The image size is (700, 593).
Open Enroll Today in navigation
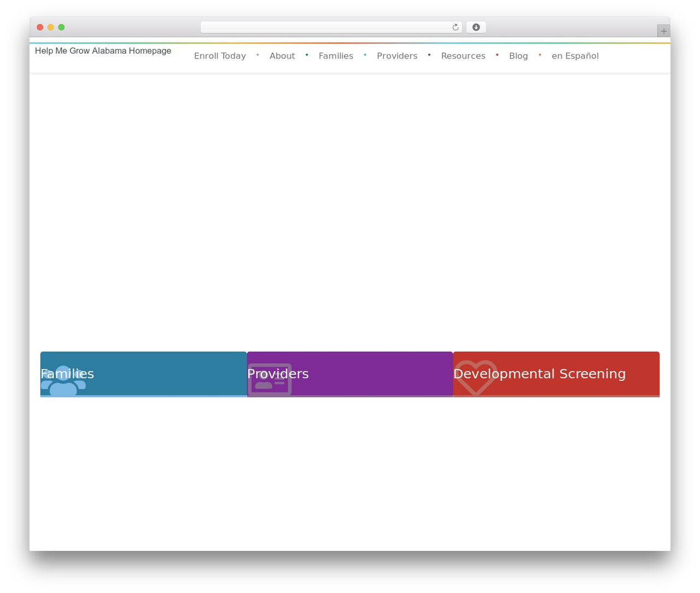(x=220, y=56)
